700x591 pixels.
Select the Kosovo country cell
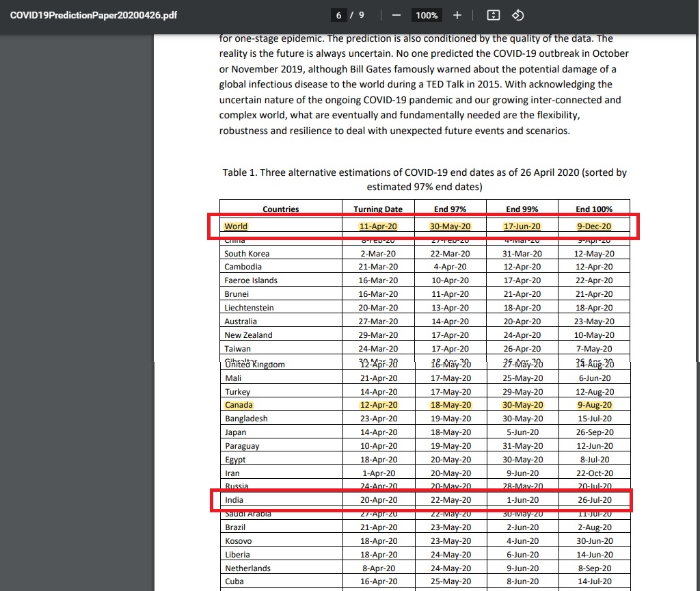(x=239, y=541)
